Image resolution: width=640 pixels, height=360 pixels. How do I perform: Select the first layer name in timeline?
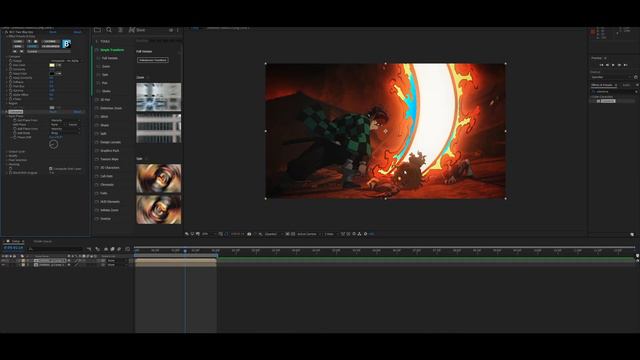point(51,260)
